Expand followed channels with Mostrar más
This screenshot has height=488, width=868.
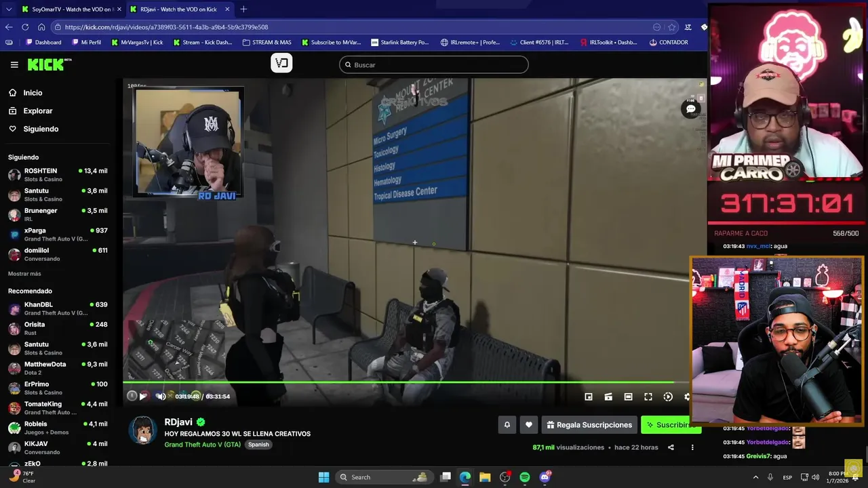pyautogui.click(x=24, y=274)
